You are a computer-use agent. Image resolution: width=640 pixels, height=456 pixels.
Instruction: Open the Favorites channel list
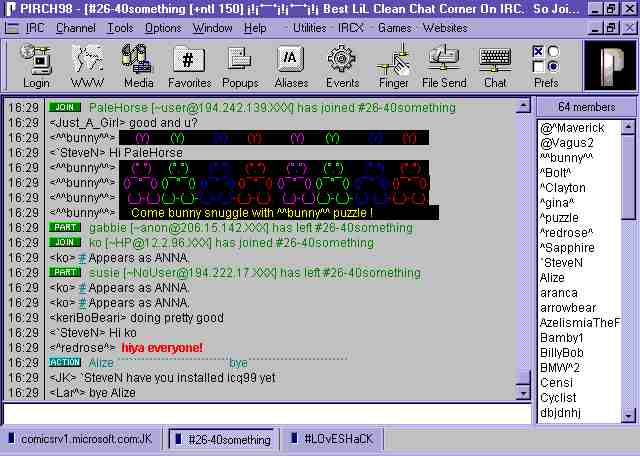[189, 65]
